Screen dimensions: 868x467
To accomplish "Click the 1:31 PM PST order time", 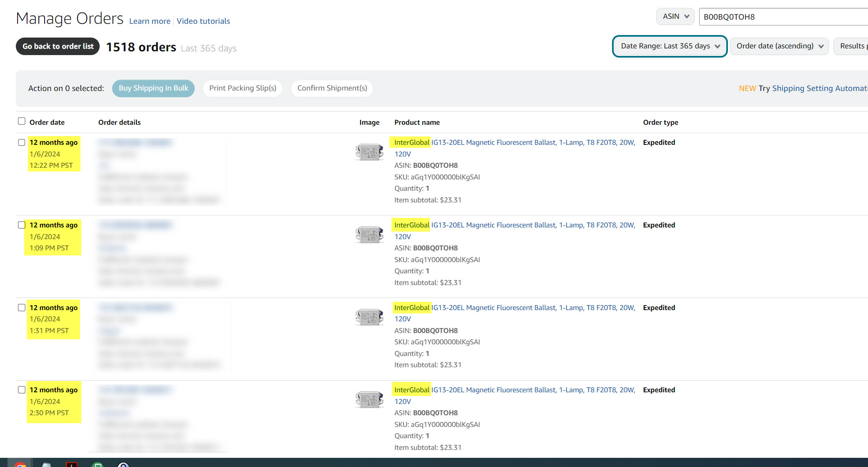I will [49, 331].
